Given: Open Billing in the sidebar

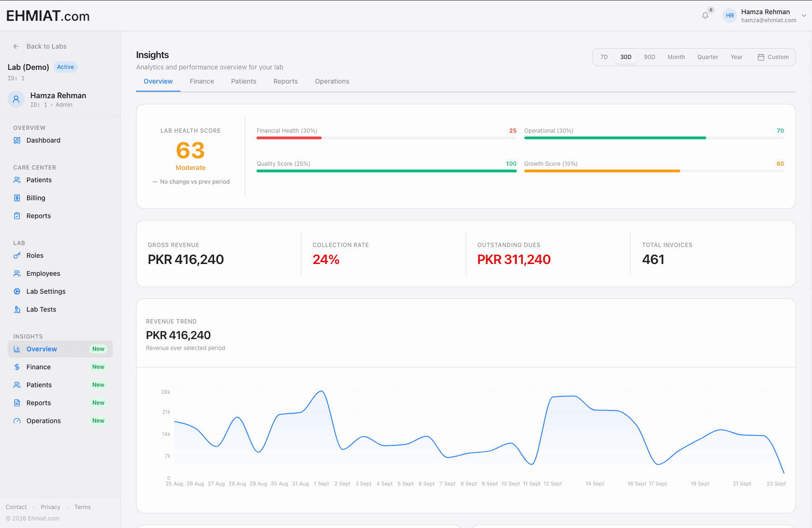Looking at the screenshot, I should point(60,198).
